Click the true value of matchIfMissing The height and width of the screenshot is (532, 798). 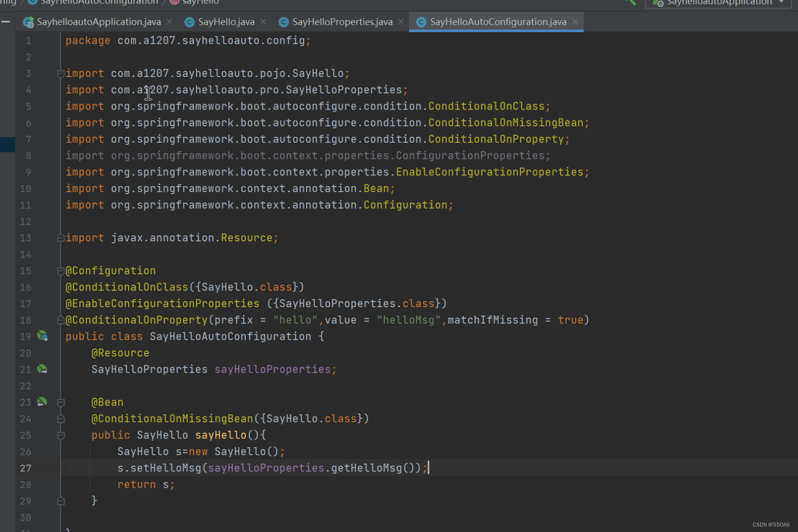(x=570, y=320)
